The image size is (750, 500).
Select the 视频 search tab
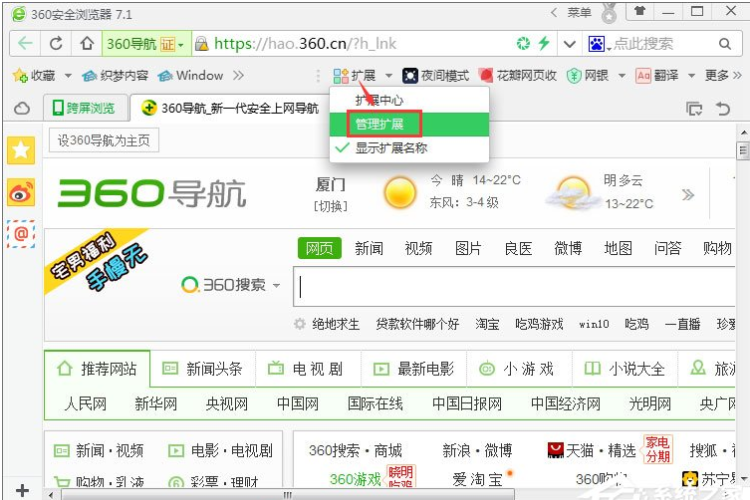tap(419, 248)
